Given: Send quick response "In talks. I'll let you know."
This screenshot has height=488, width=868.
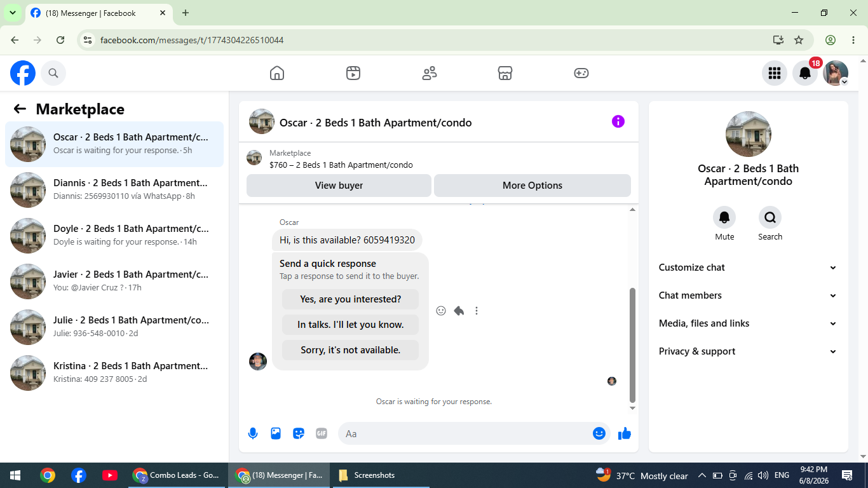Looking at the screenshot, I should point(350,325).
